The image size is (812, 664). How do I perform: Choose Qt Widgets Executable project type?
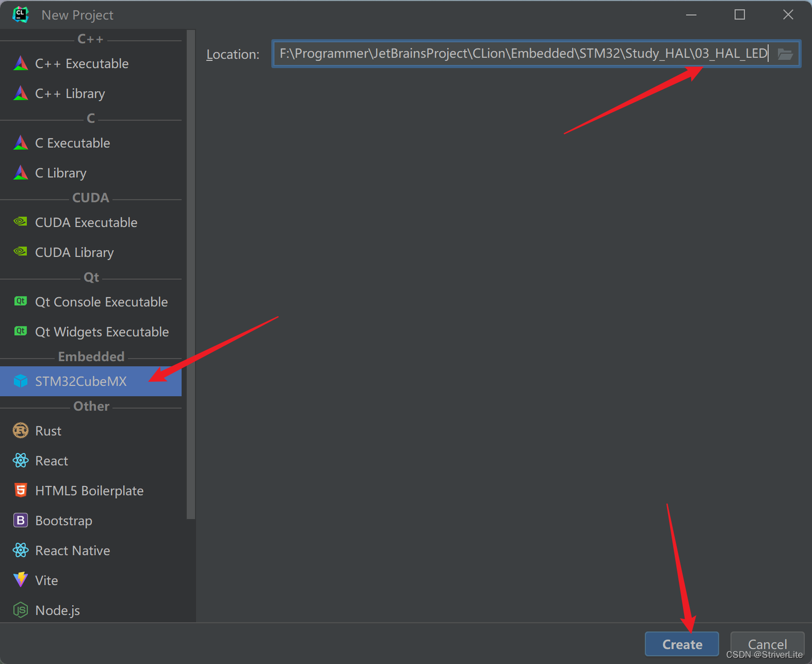tap(91, 332)
